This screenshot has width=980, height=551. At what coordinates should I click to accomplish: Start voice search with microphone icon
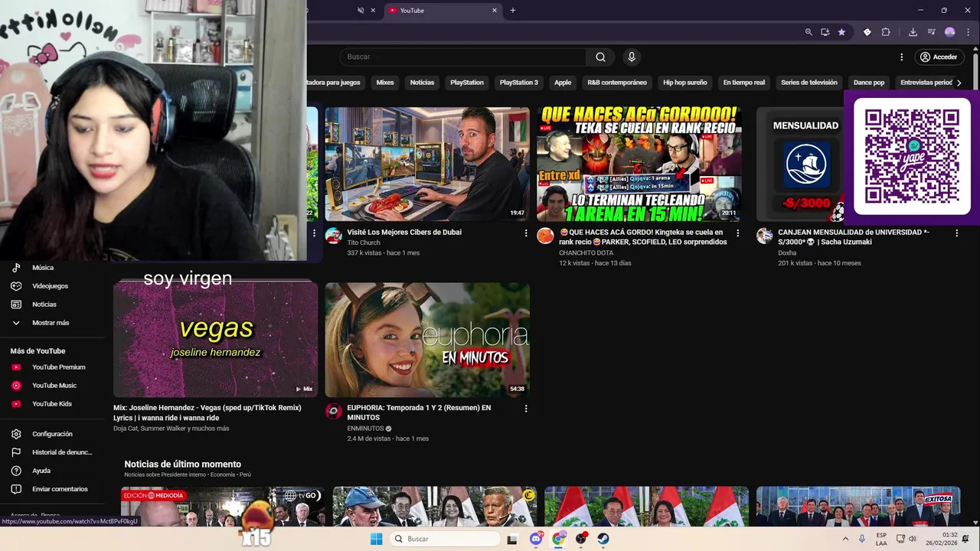point(632,57)
